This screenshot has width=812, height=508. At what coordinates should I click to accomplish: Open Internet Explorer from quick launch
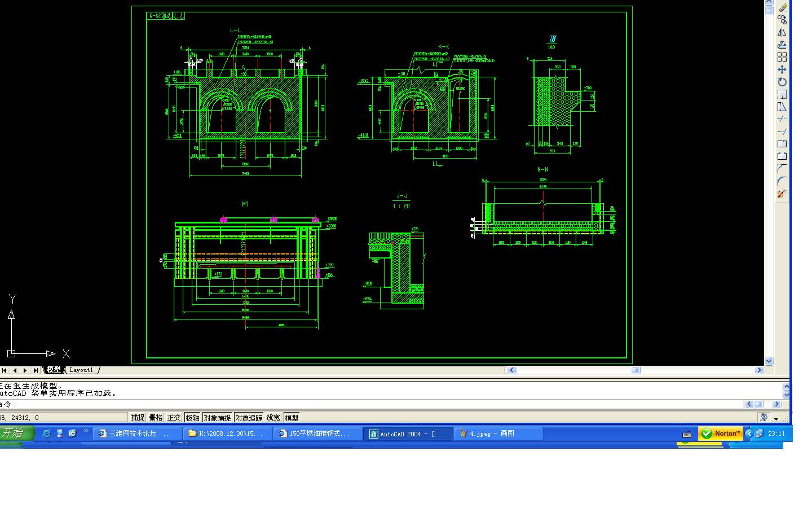(46, 433)
